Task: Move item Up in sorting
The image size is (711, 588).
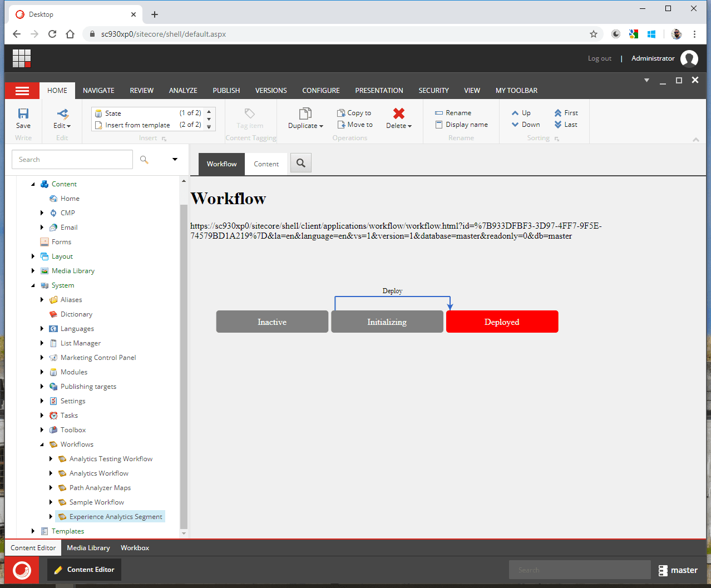Action: (x=521, y=113)
